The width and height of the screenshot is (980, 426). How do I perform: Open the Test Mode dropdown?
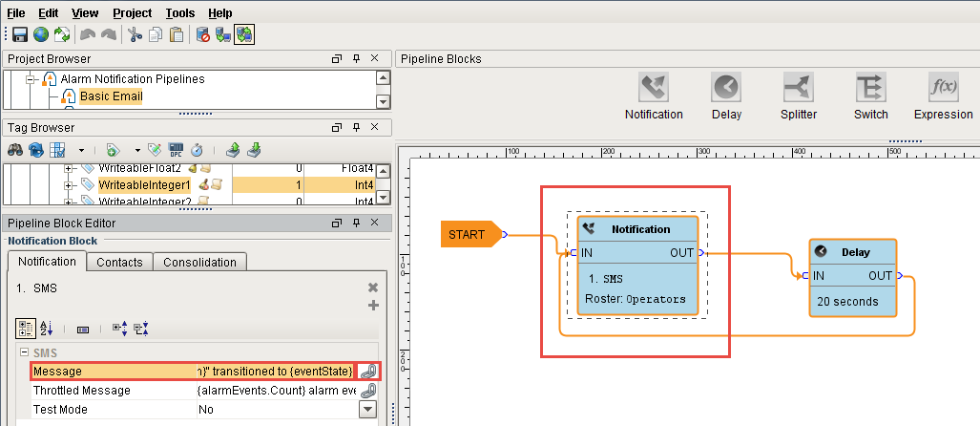[x=367, y=409]
